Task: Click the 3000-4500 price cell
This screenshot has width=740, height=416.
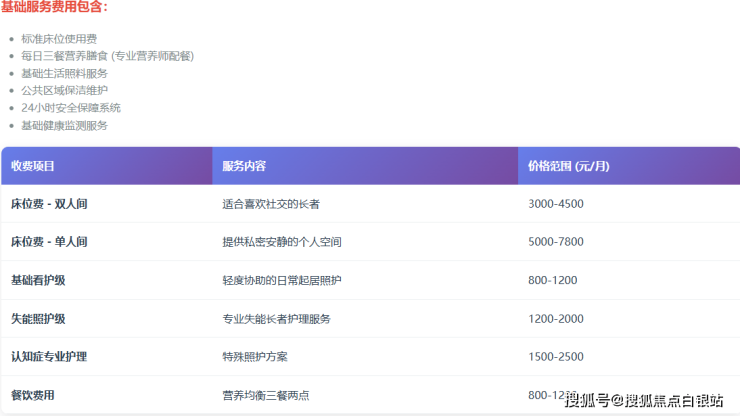Action: (x=556, y=204)
